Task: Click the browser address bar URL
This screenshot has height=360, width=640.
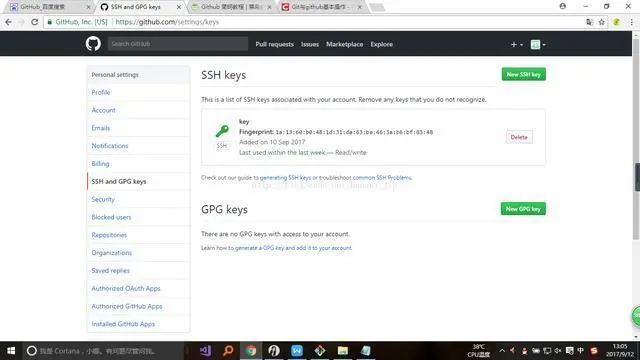Action: pos(167,22)
